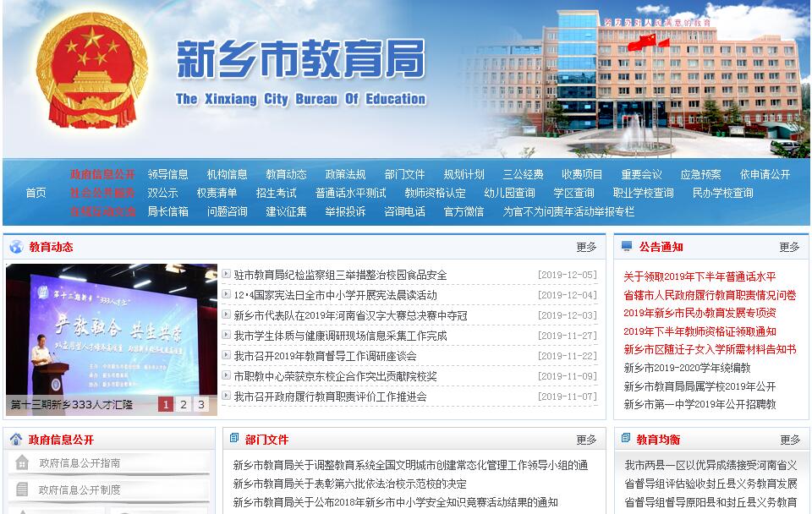The height and width of the screenshot is (514, 812).
Task: Expand 更多 in the 教育动态 section
Action: tap(586, 247)
